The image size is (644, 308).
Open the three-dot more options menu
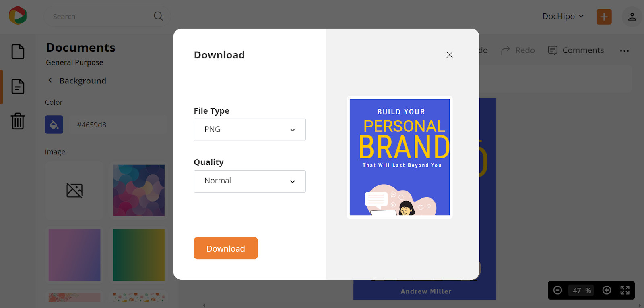point(624,51)
